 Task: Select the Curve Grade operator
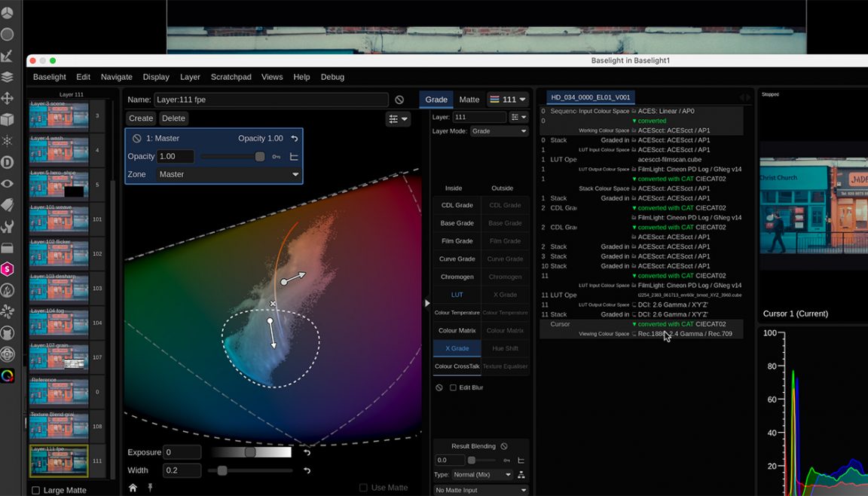[x=457, y=259]
